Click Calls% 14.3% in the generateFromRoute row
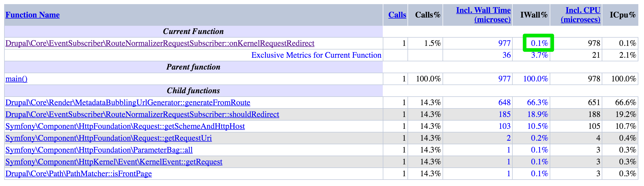The height and width of the screenshot is (186, 644). click(x=430, y=103)
